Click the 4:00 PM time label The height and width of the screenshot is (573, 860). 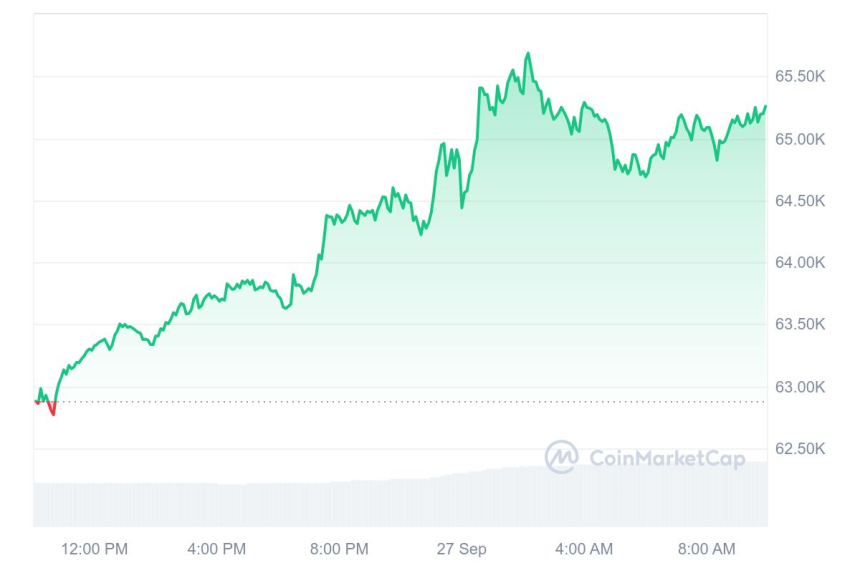pyautogui.click(x=217, y=549)
